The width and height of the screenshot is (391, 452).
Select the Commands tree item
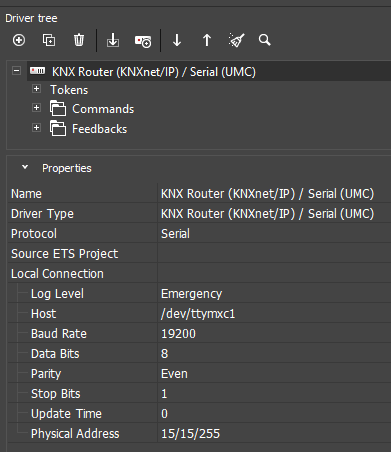click(103, 109)
